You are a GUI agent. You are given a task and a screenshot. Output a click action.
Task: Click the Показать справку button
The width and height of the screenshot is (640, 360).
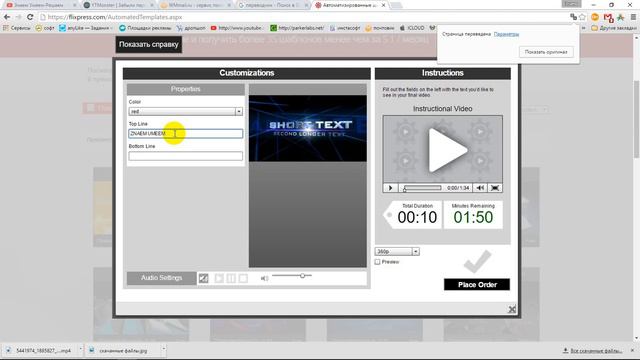coord(149,44)
